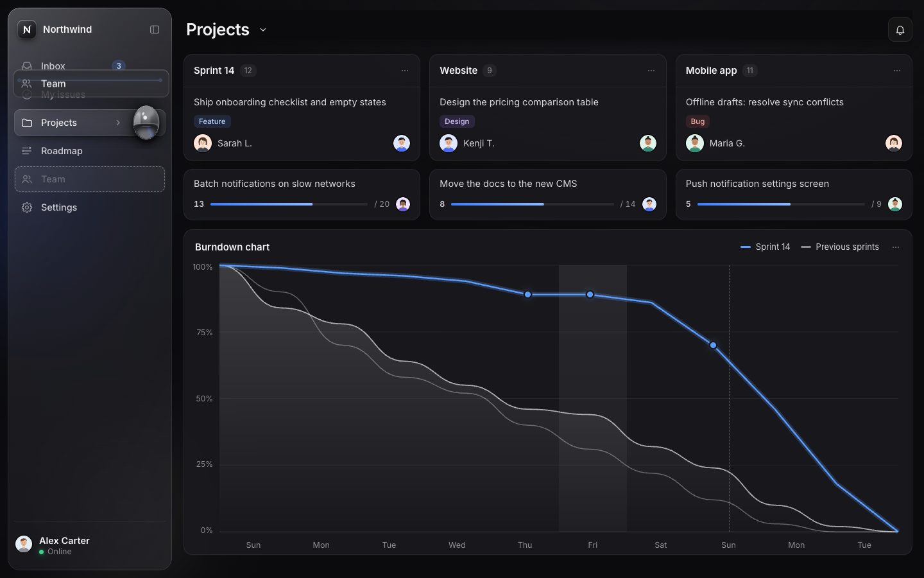The height and width of the screenshot is (578, 924).
Task: Click the right-side avatar on Ship onboarding card
Action: click(402, 143)
